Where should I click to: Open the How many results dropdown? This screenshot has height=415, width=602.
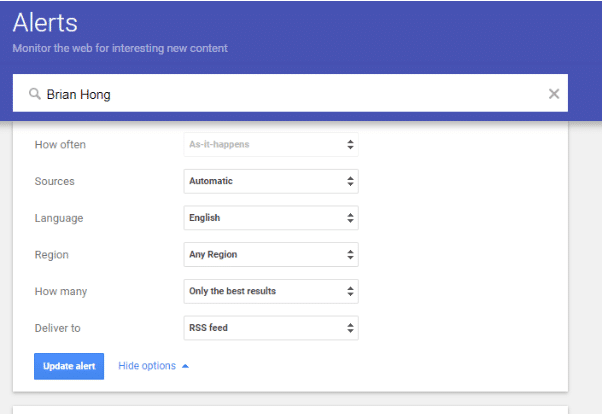[x=271, y=291]
